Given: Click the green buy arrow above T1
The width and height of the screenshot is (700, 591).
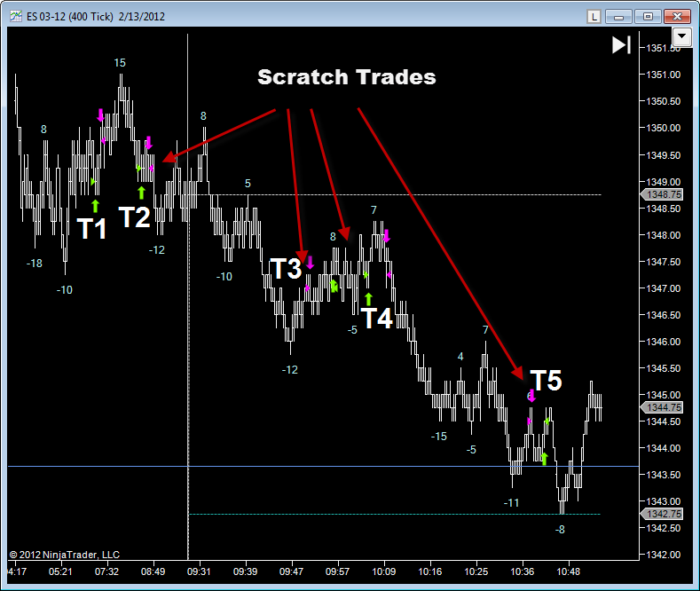Looking at the screenshot, I should pyautogui.click(x=95, y=206).
